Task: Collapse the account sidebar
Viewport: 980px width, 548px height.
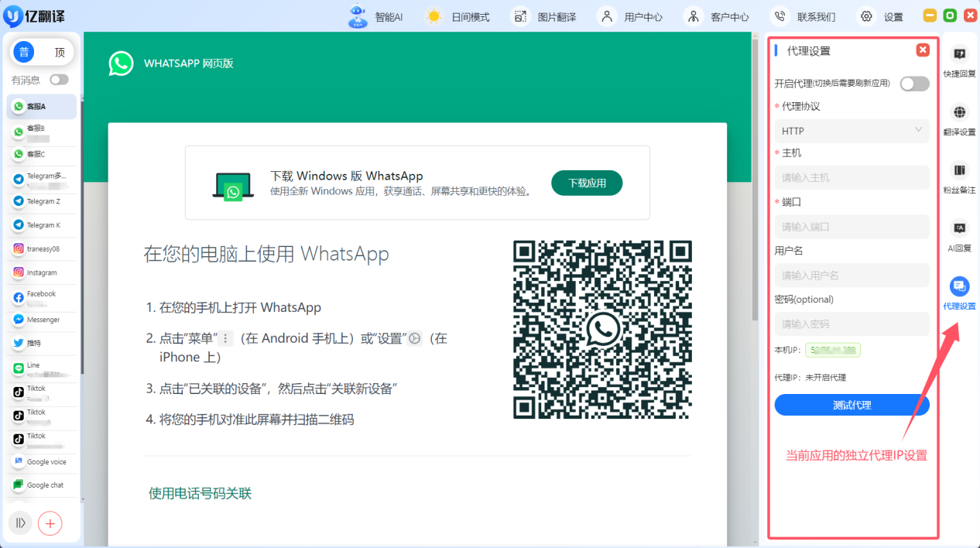Action: 19,523
